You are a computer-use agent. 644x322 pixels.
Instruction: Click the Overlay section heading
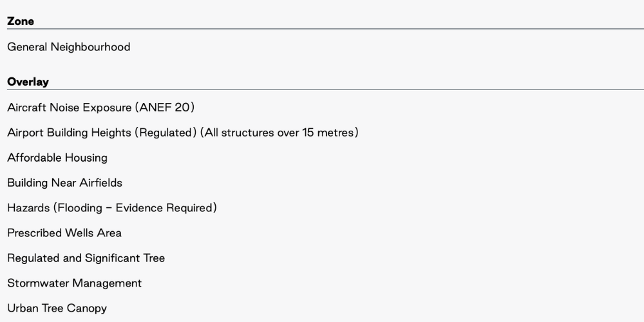(x=28, y=82)
